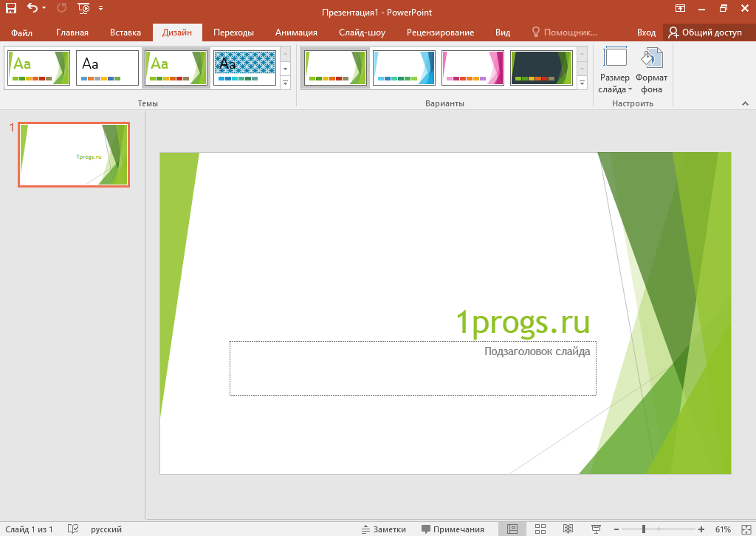Select slide 1 thumbnail in panel
This screenshot has width=756, height=536.
tap(74, 155)
